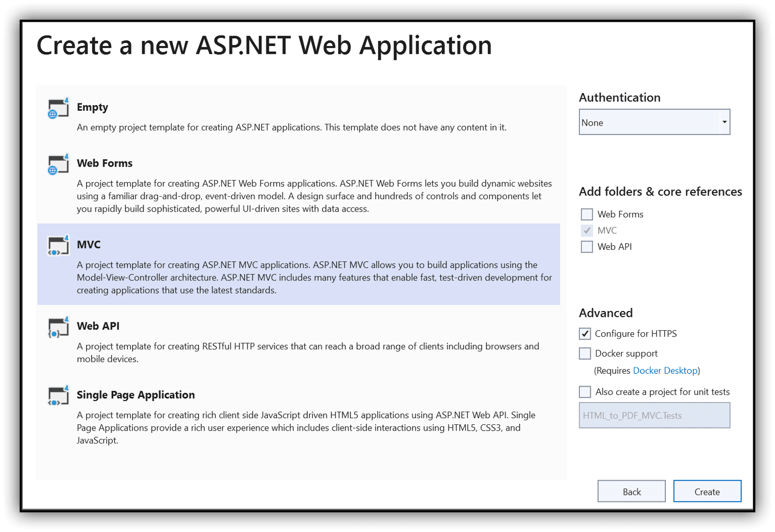775x532 pixels.
Task: Click the Web API template icon
Action: click(57, 327)
